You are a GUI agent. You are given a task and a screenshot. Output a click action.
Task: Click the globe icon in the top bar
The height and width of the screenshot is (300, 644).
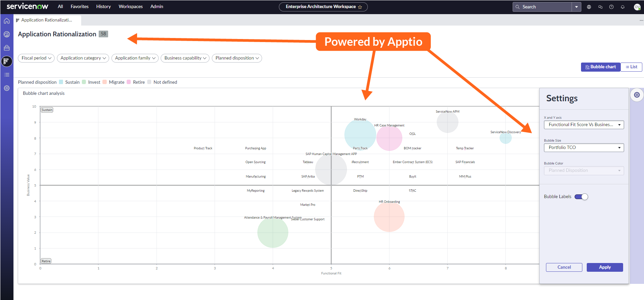tap(589, 7)
